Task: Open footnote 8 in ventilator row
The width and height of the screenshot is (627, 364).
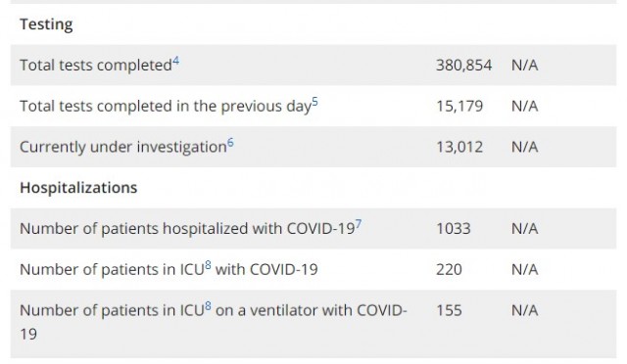Action: pyautogui.click(x=208, y=306)
